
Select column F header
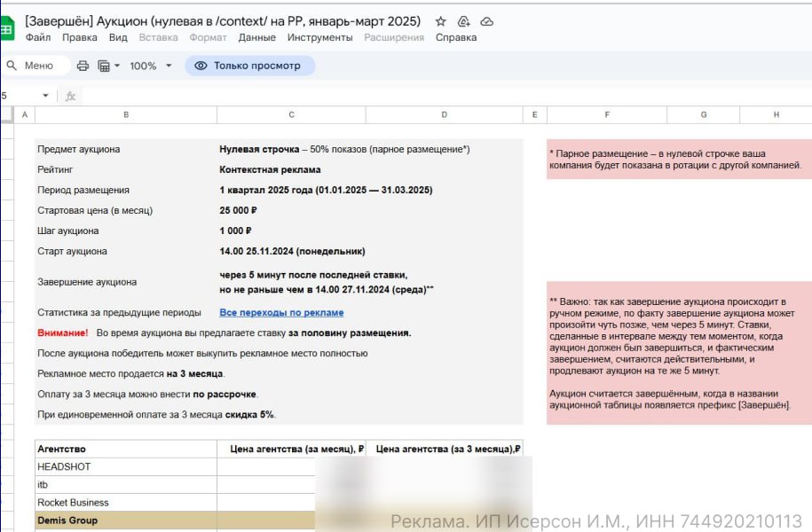coord(607,115)
